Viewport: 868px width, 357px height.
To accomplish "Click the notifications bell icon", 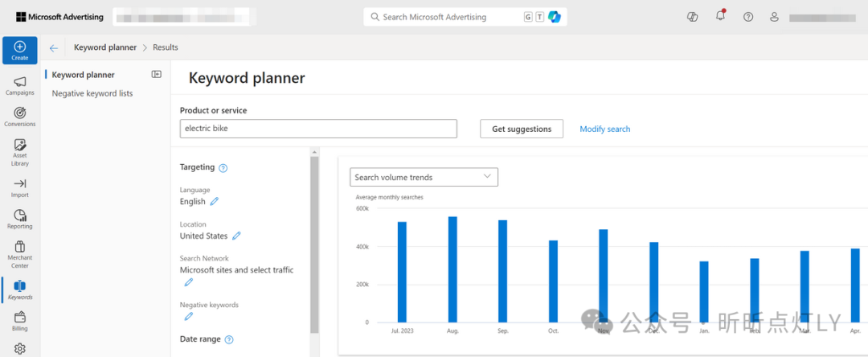I will [720, 16].
